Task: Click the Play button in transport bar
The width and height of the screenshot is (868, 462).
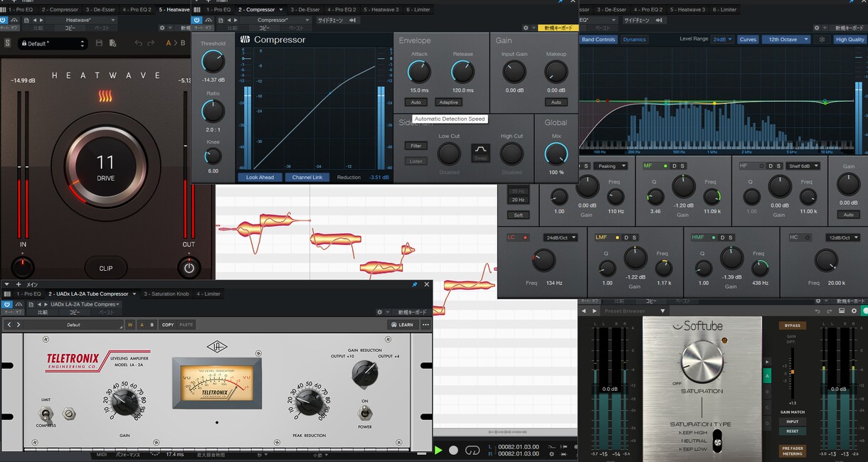Action: point(438,450)
